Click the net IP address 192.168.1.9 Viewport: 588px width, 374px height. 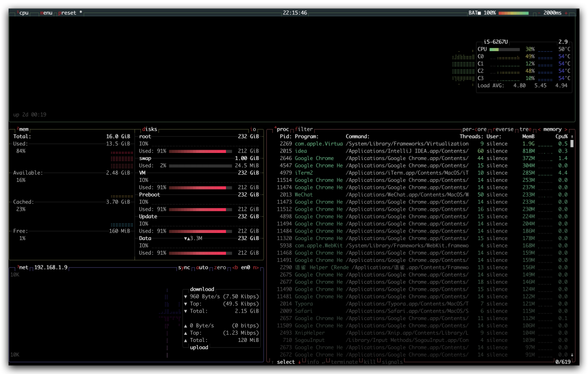(51, 267)
